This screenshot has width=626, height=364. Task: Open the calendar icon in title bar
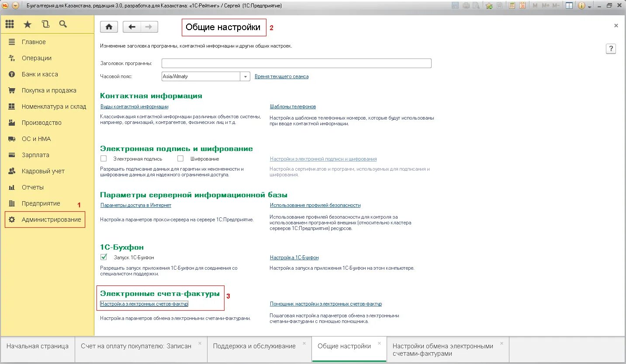(522, 6)
